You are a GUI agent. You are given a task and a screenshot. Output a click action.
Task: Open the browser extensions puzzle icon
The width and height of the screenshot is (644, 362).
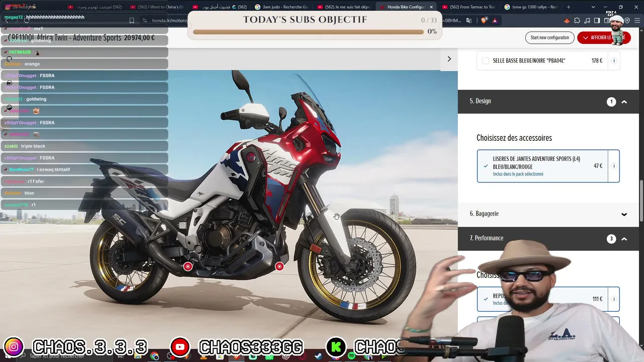coord(577,21)
